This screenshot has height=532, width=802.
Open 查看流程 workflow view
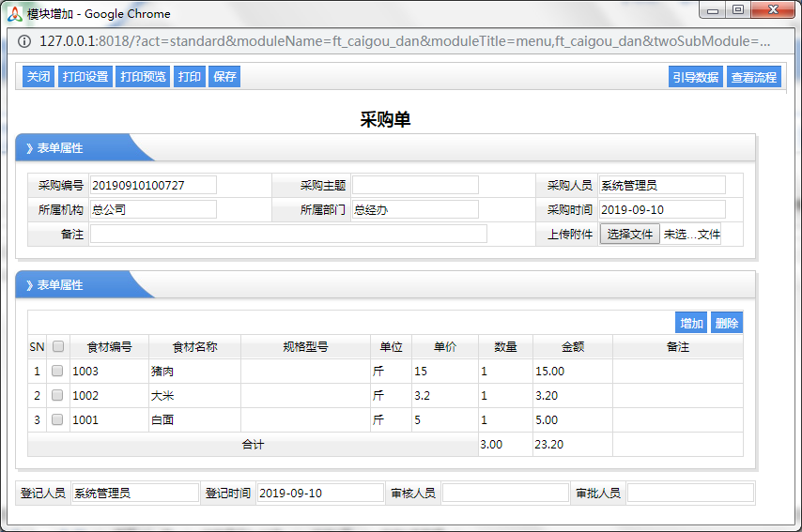(x=754, y=78)
